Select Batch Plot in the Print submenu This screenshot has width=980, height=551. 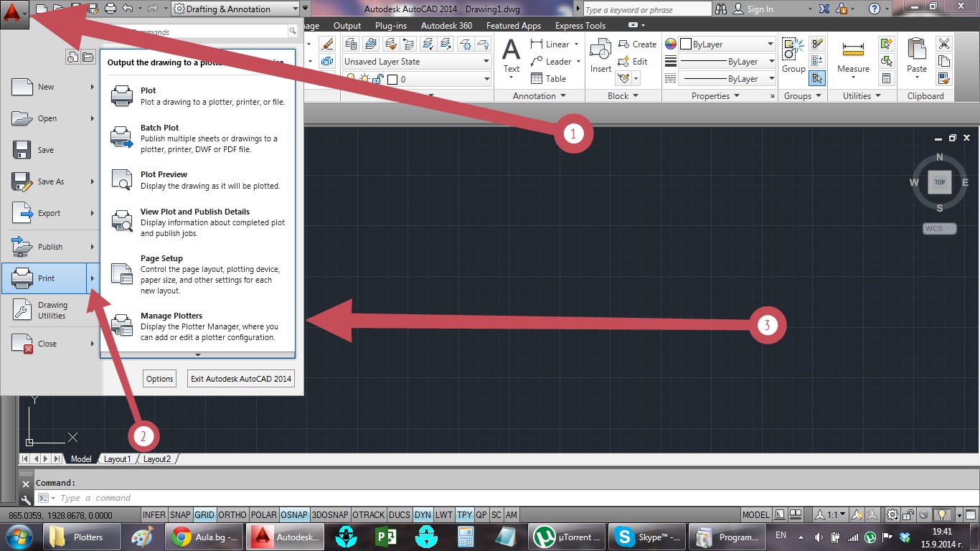pos(198,138)
